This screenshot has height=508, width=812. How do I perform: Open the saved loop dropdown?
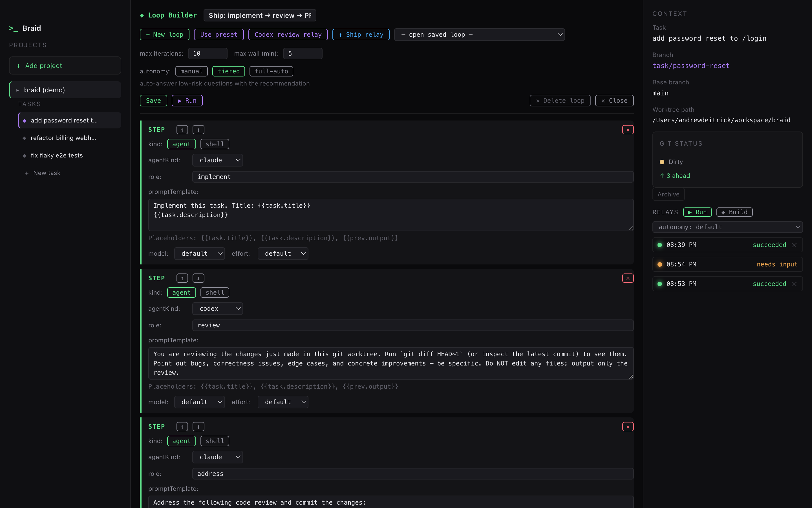coord(480,35)
